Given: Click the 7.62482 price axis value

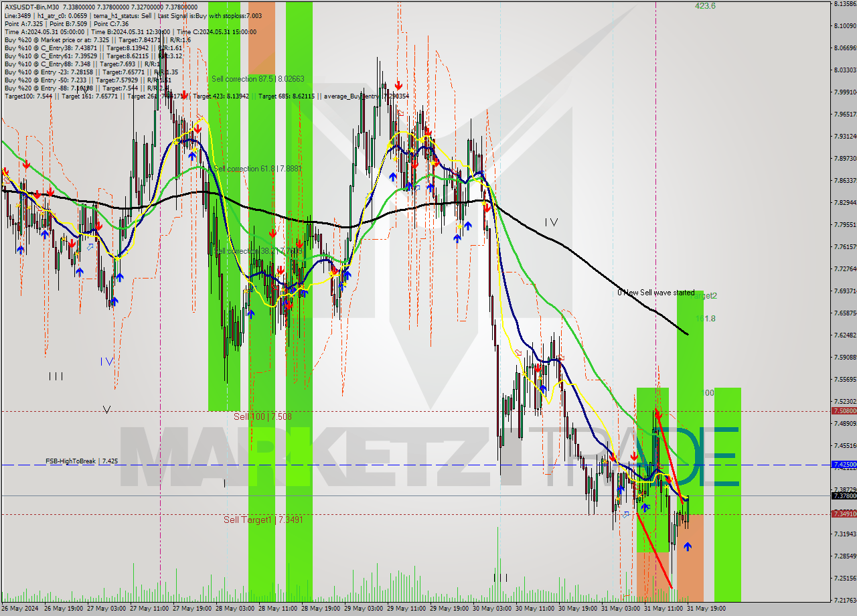Looking at the screenshot, I should point(846,335).
